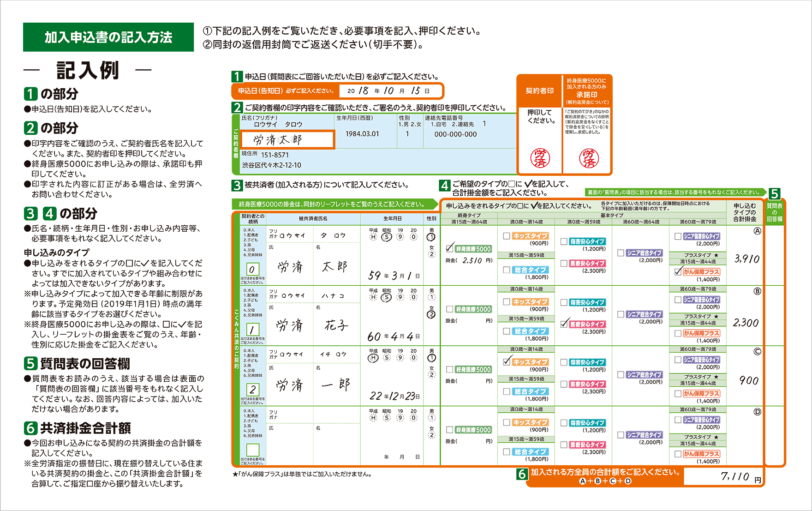The height and width of the screenshot is (511, 812).
Task: Click the green 2 badge beside ご契約者欄 instruction
Action: [x=237, y=108]
